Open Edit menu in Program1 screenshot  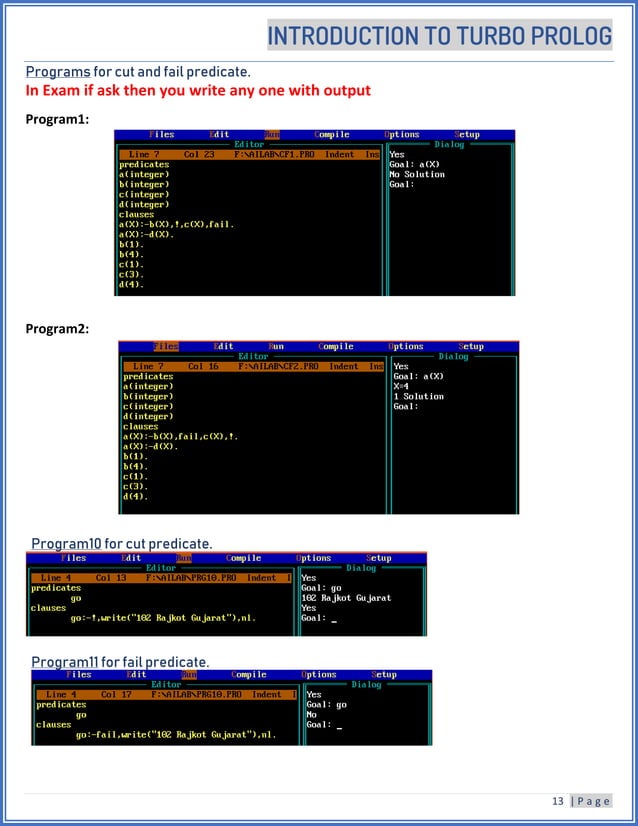[x=219, y=134]
